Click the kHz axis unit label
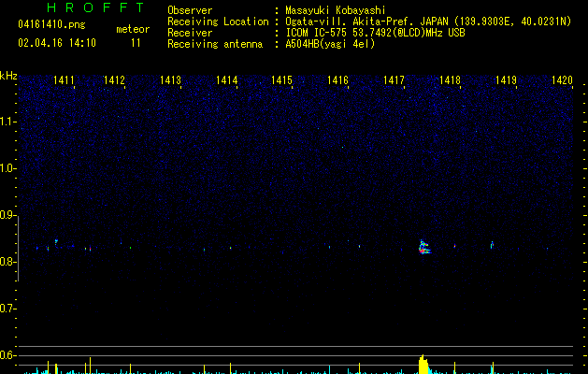 pos(8,76)
